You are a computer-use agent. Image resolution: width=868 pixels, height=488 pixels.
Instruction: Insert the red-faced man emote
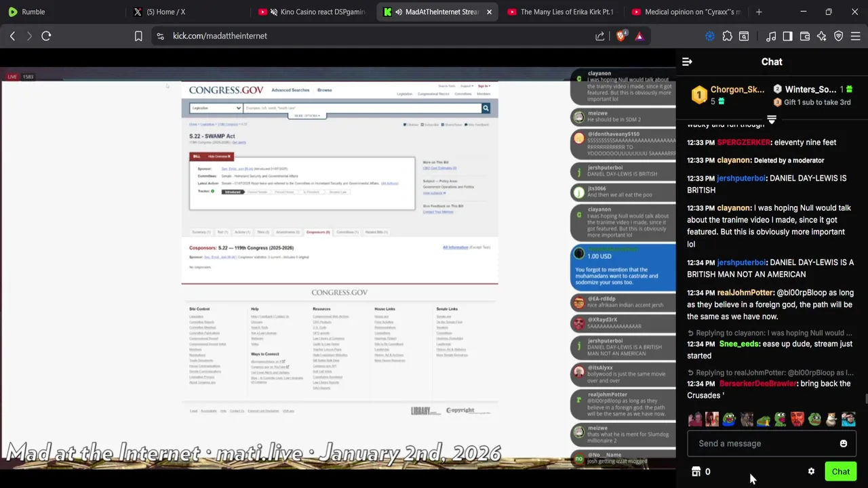(797, 420)
